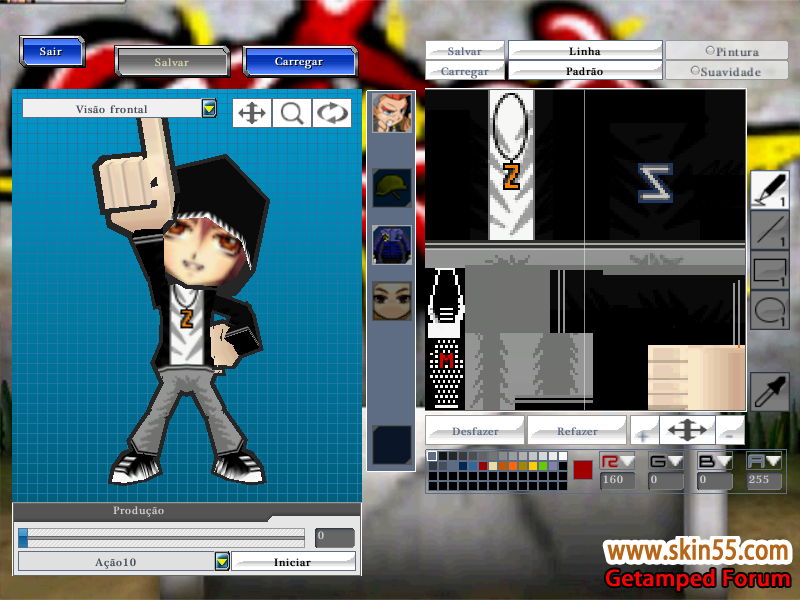Pick the dark red palette swatch
The image size is (800, 600).
pos(483,466)
